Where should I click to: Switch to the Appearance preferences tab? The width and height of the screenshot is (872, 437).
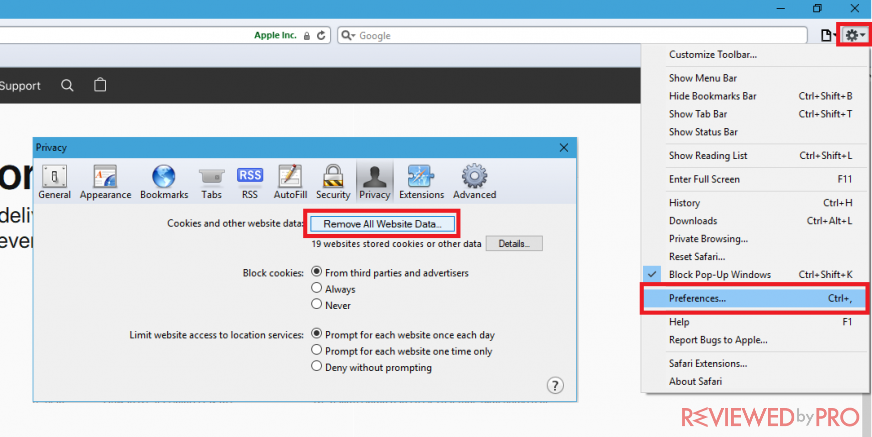[x=106, y=182]
